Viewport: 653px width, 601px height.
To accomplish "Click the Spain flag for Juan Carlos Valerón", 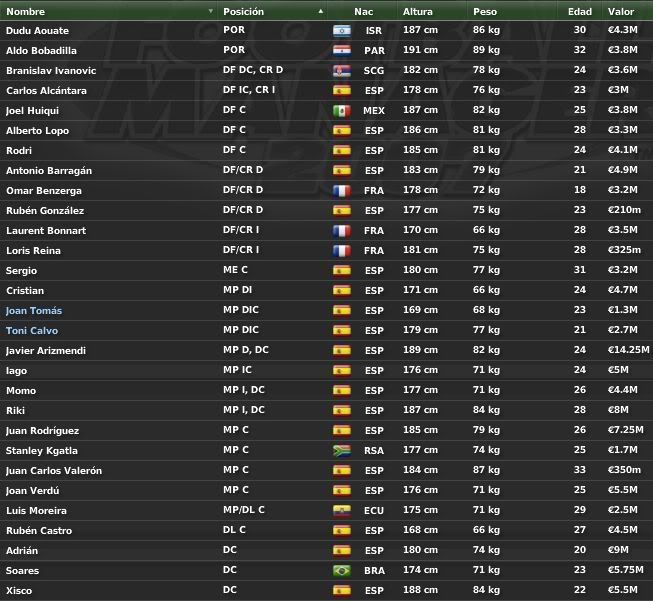I will [342, 471].
